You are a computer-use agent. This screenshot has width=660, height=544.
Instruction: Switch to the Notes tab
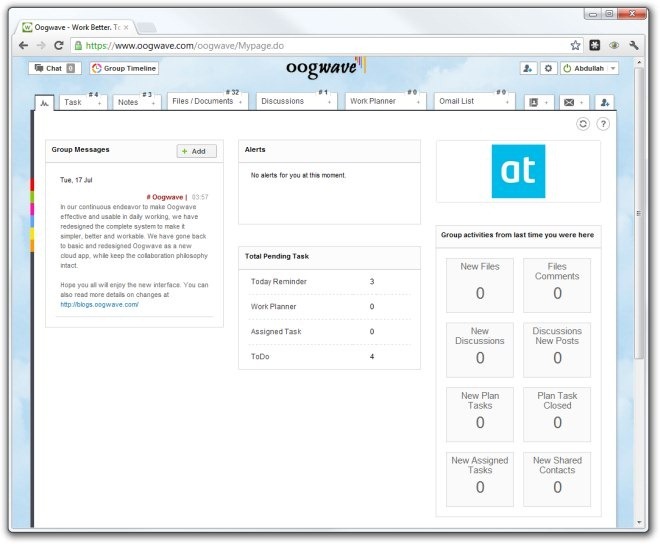click(128, 102)
